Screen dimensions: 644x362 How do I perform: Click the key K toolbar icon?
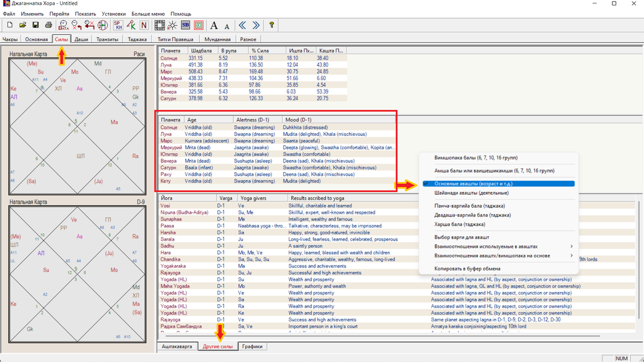click(131, 25)
